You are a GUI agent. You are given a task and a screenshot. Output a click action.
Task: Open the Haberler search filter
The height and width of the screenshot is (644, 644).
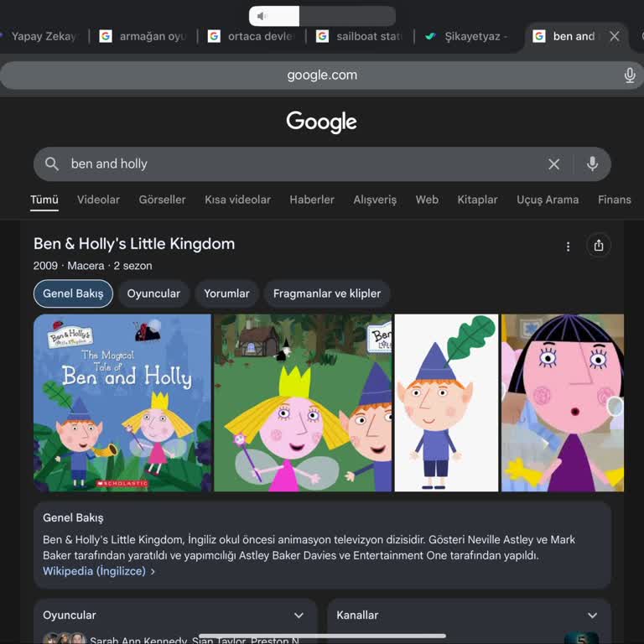[312, 200]
